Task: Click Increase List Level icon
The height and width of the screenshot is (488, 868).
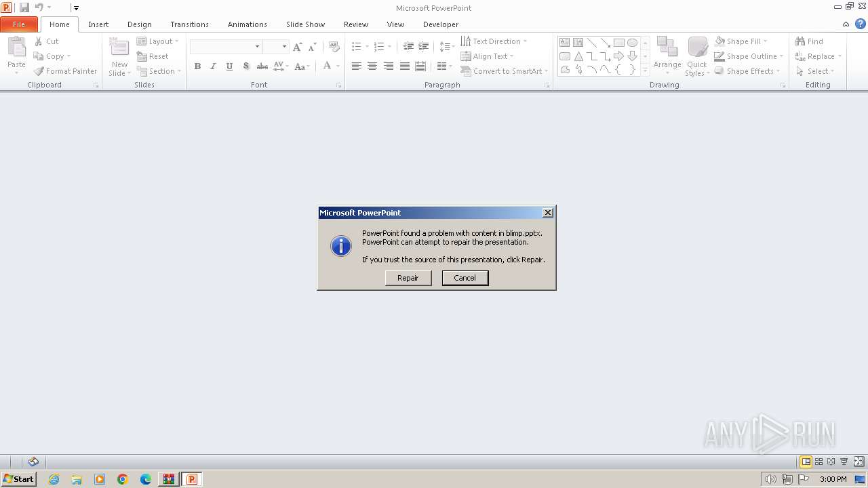Action: pos(424,47)
